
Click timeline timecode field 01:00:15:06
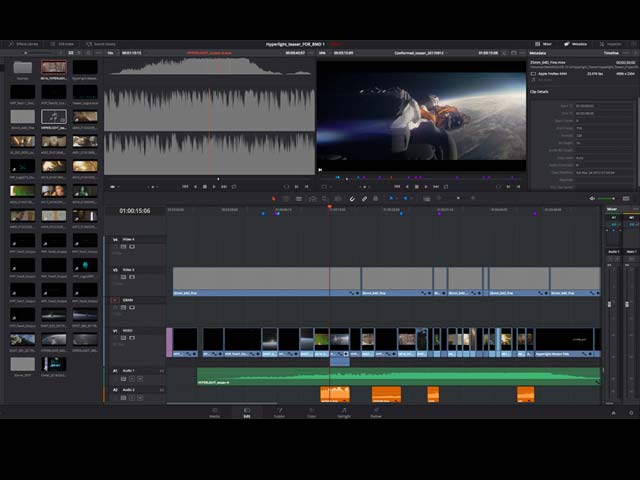(135, 211)
